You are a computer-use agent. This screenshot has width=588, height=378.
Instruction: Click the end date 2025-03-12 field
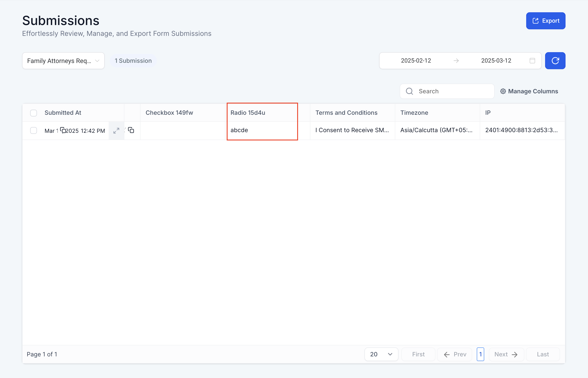(x=496, y=61)
